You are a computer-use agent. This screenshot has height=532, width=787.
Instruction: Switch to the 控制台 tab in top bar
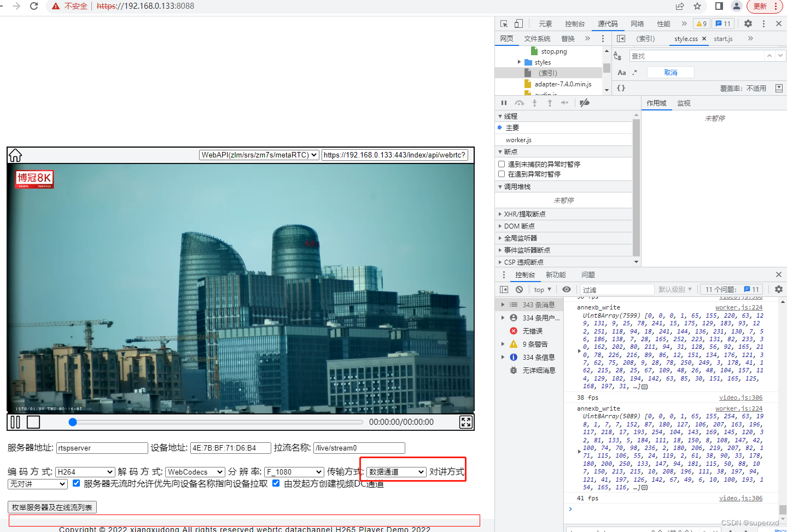tap(575, 24)
